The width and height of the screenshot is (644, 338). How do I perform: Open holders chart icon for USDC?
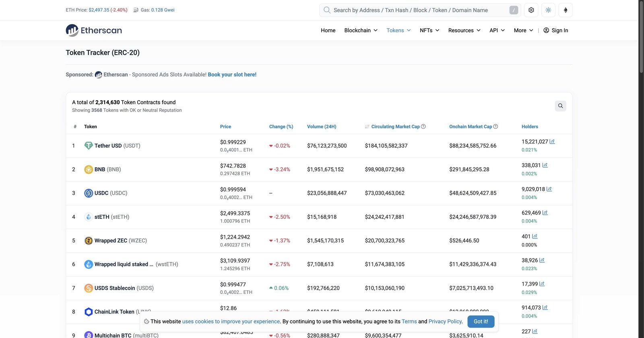(549, 189)
